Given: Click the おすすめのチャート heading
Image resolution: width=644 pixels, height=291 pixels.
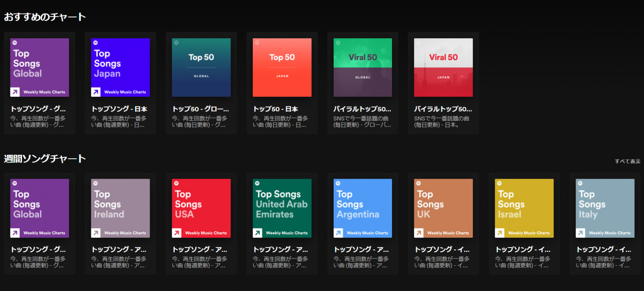Looking at the screenshot, I should 45,17.
